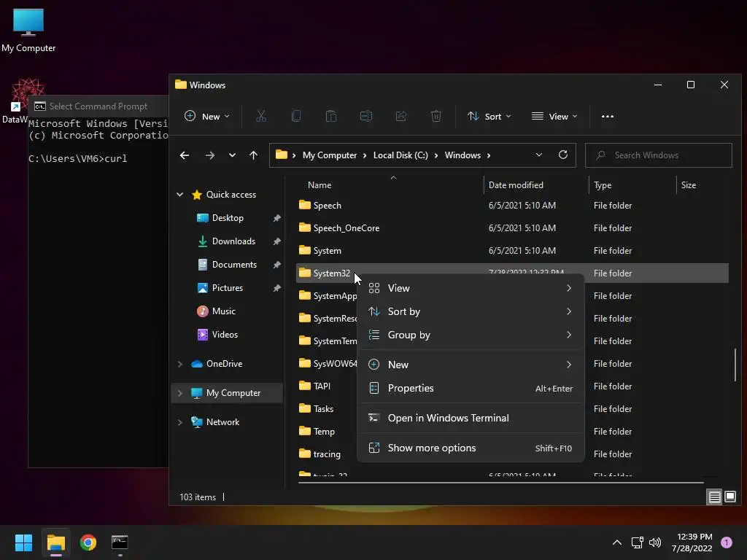Click Local Disk (C:) breadcrumb

[x=400, y=155]
